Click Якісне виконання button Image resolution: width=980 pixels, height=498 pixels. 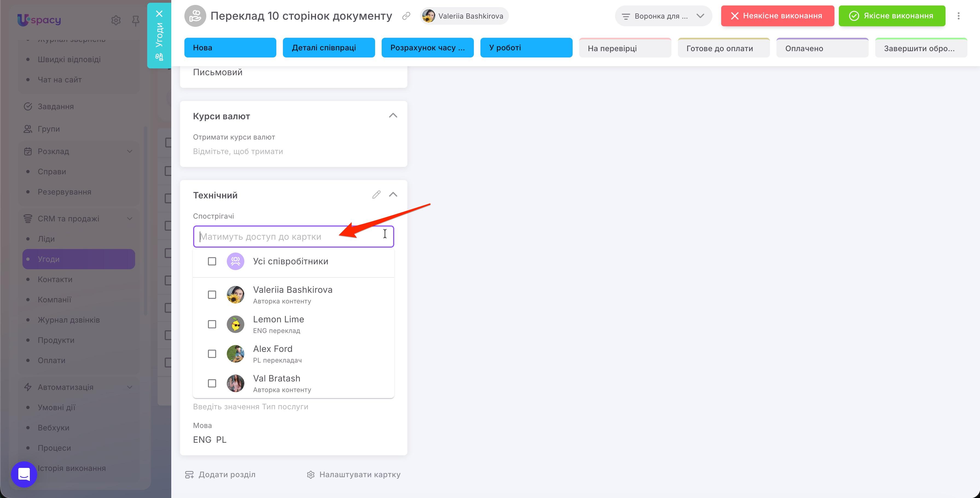coord(892,16)
